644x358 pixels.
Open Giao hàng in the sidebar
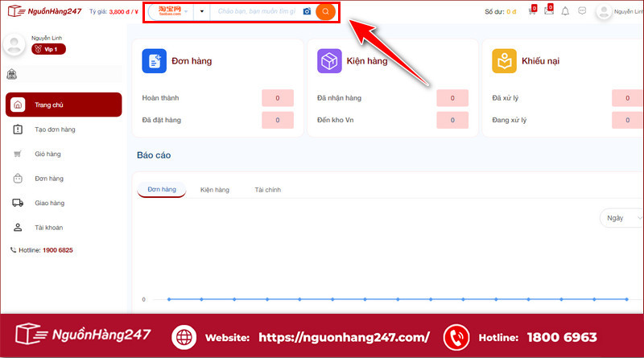click(x=49, y=203)
